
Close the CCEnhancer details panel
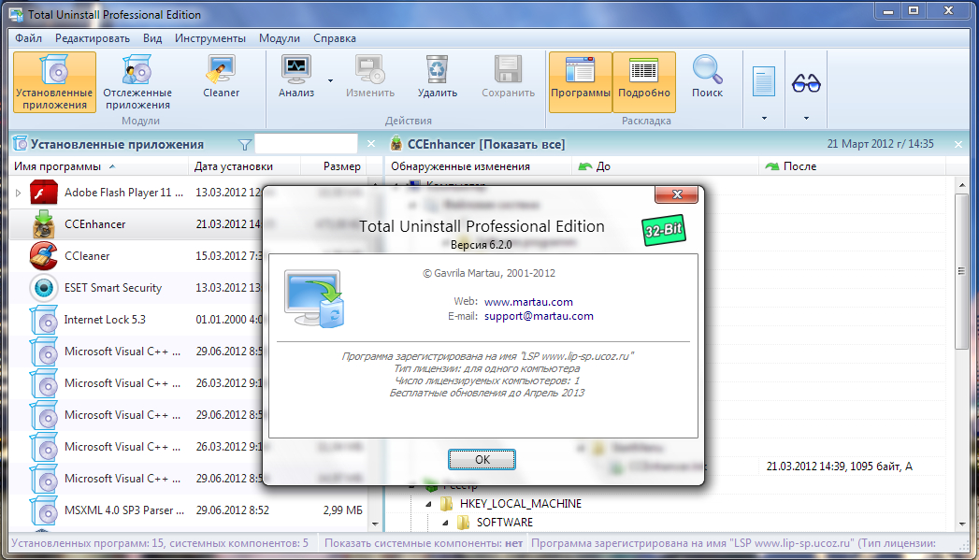point(958,144)
